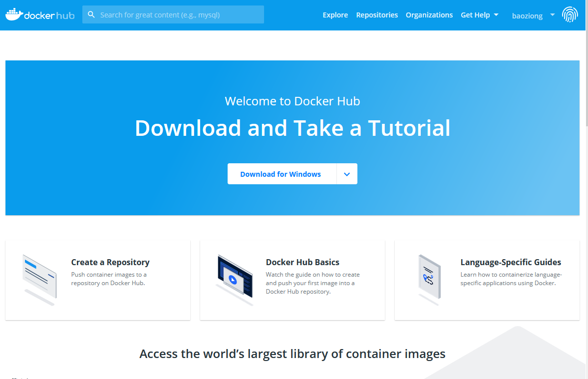The height and width of the screenshot is (379, 588).
Task: Click the Docker Hub whale logo
Action: tap(40, 14)
